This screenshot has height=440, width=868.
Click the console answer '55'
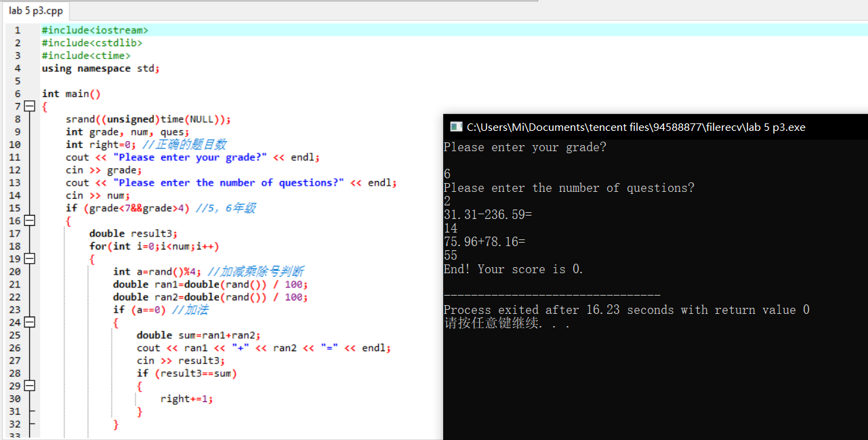pos(451,256)
